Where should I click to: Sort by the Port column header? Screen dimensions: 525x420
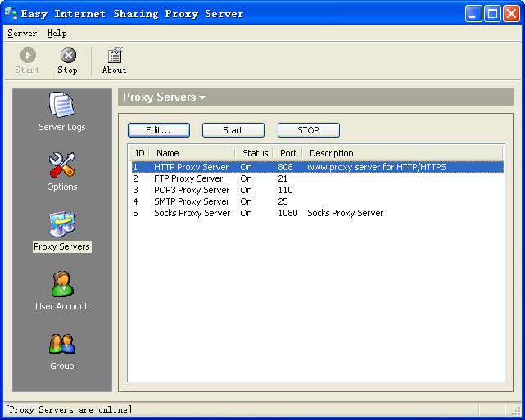(288, 153)
